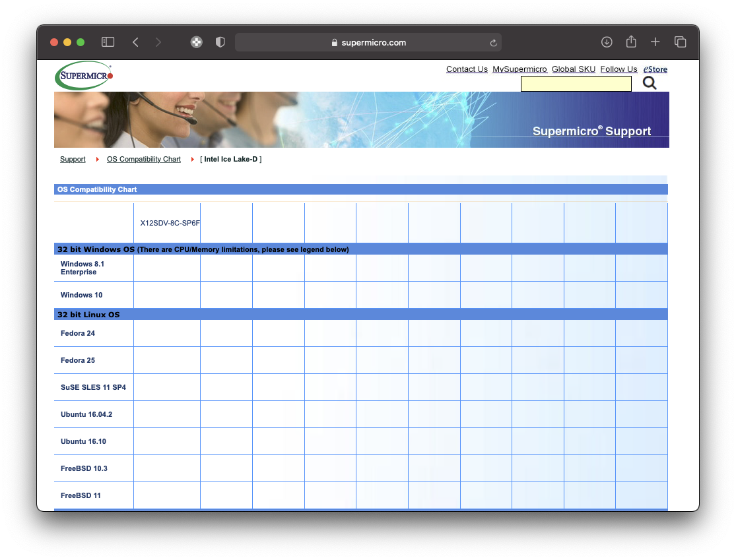Open a new Safari tab

655,42
